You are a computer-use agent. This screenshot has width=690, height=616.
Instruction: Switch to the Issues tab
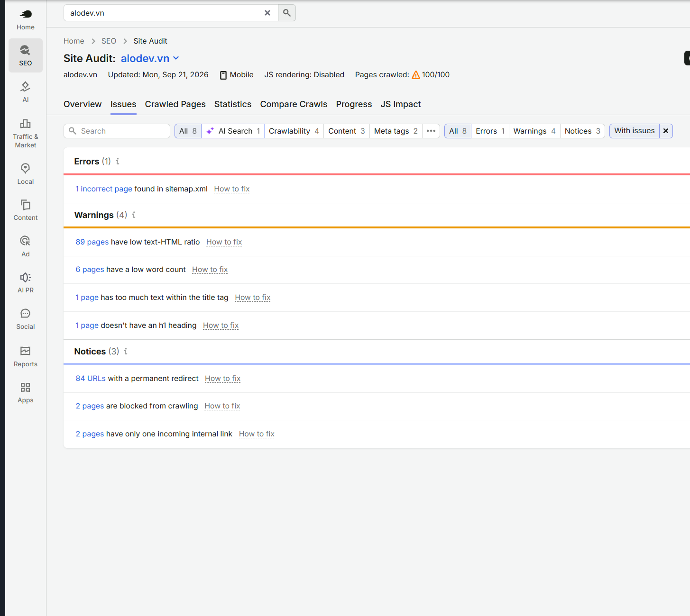click(x=123, y=104)
